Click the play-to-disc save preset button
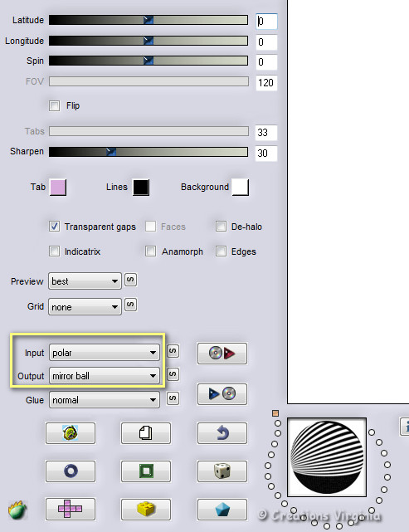Image resolution: width=409 pixels, height=532 pixels. (222, 393)
